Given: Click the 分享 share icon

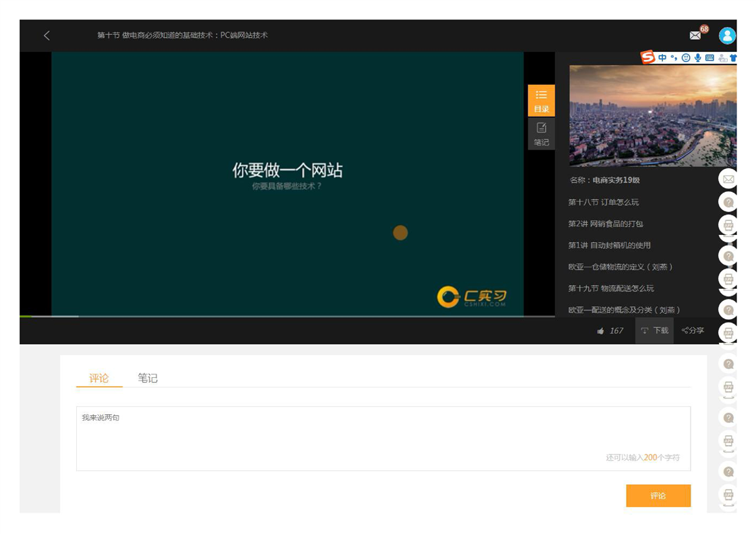Looking at the screenshot, I should [685, 331].
